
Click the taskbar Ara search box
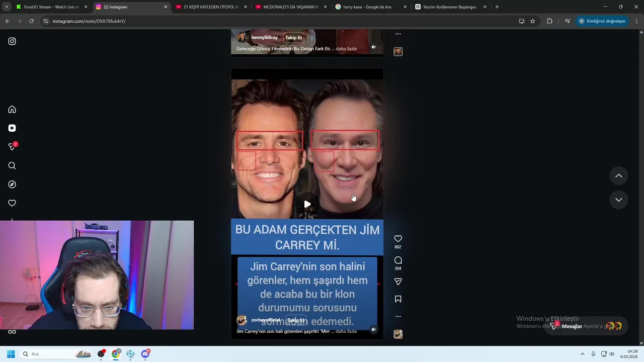[56, 354]
